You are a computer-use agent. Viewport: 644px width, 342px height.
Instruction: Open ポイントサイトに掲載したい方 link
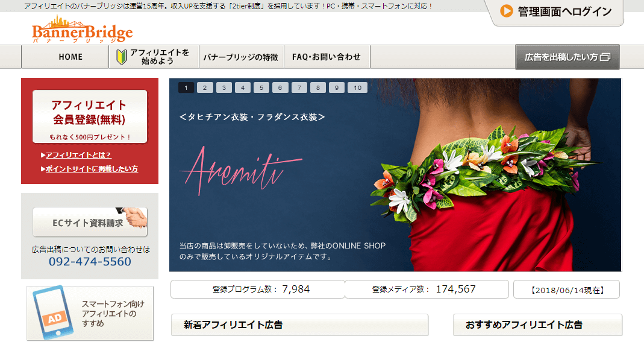click(92, 169)
